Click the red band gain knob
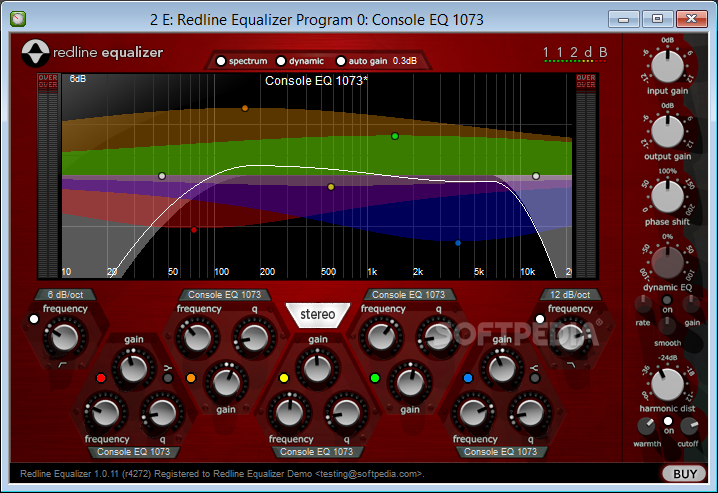This screenshot has width=718, height=493. (x=133, y=369)
